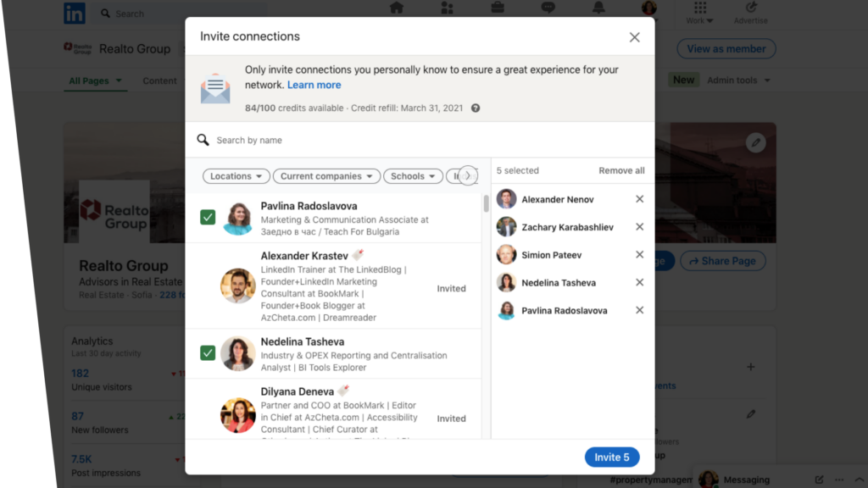The height and width of the screenshot is (488, 868).
Task: Compose a new message in Messaging bar
Action: (x=820, y=480)
